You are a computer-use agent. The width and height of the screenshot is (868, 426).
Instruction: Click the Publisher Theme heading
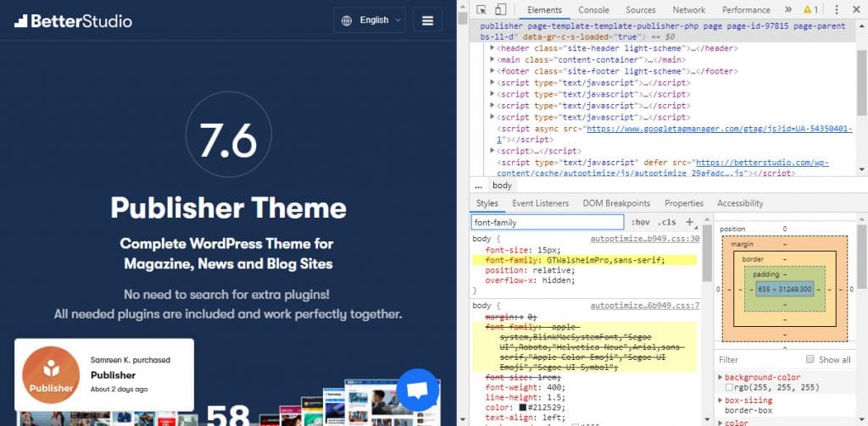(x=228, y=208)
